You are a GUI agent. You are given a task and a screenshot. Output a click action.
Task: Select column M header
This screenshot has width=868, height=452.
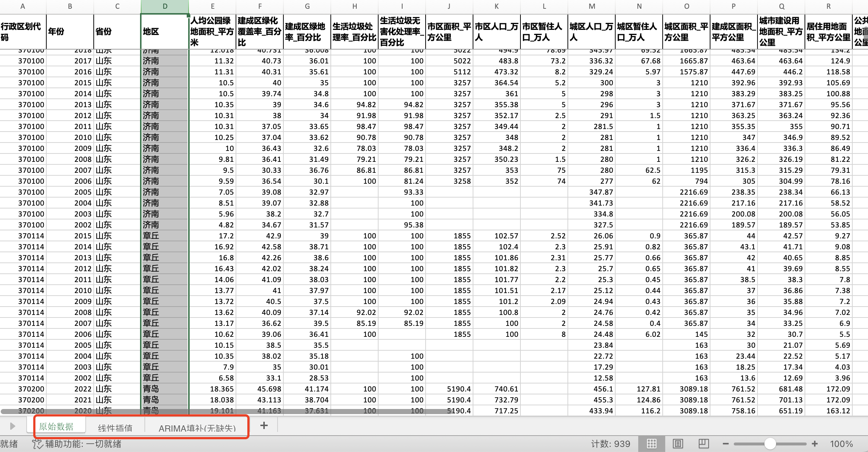click(x=592, y=6)
